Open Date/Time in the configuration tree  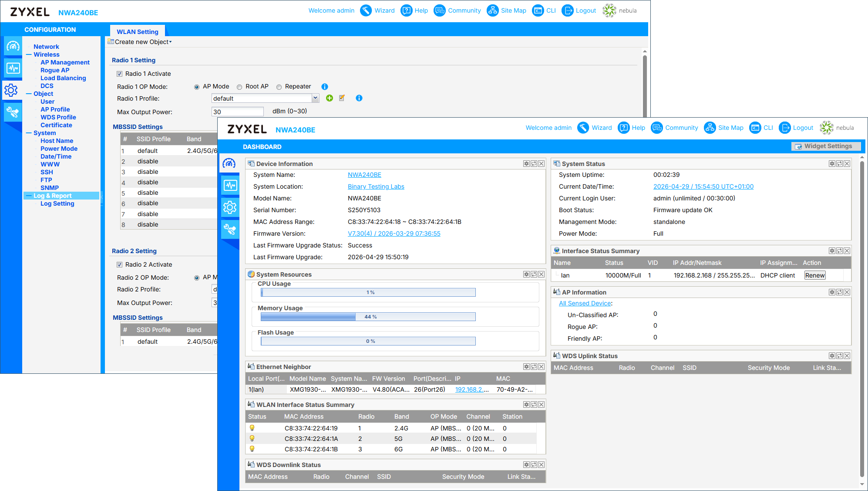click(x=56, y=156)
